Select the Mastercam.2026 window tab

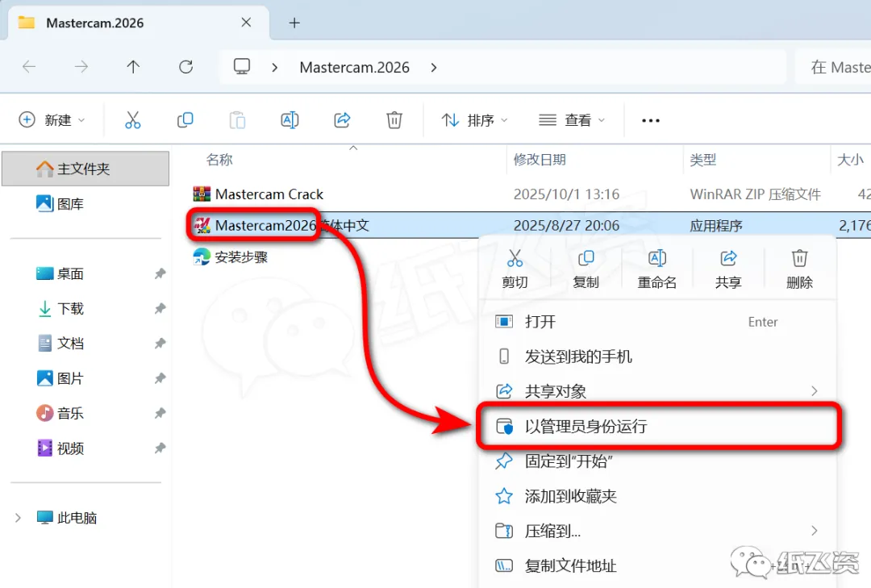(x=138, y=23)
